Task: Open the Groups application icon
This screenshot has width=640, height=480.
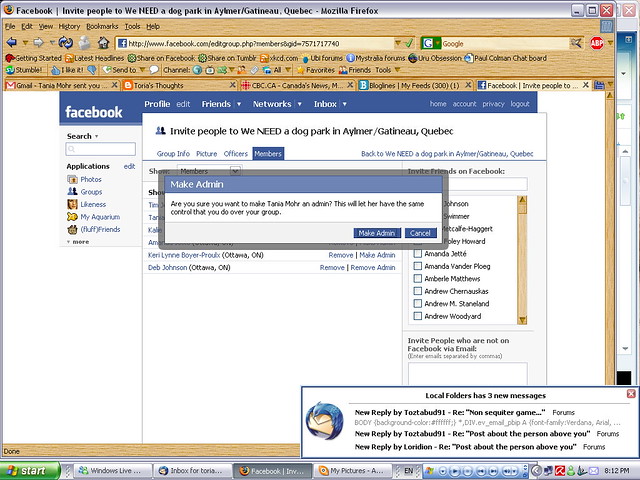Action: (x=72, y=191)
